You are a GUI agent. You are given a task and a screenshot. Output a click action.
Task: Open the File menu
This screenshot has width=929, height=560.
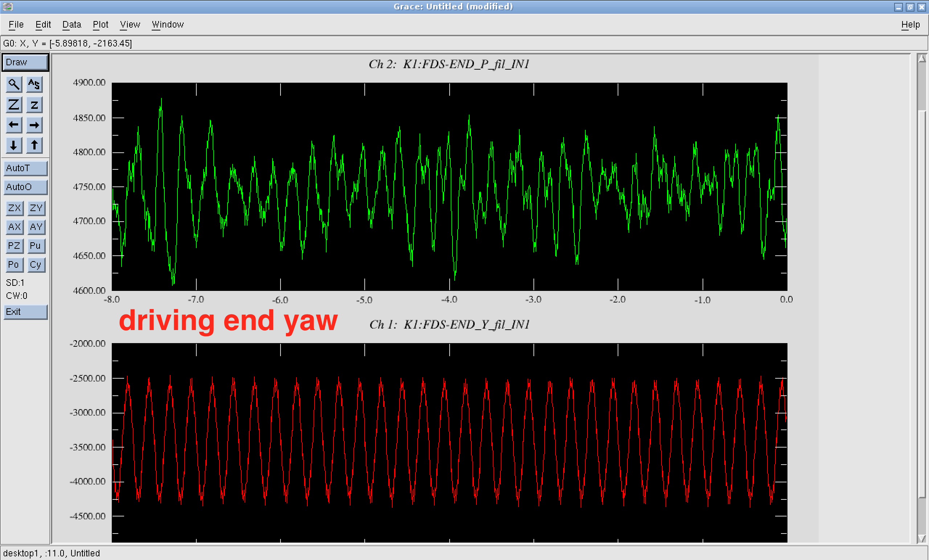16,25
